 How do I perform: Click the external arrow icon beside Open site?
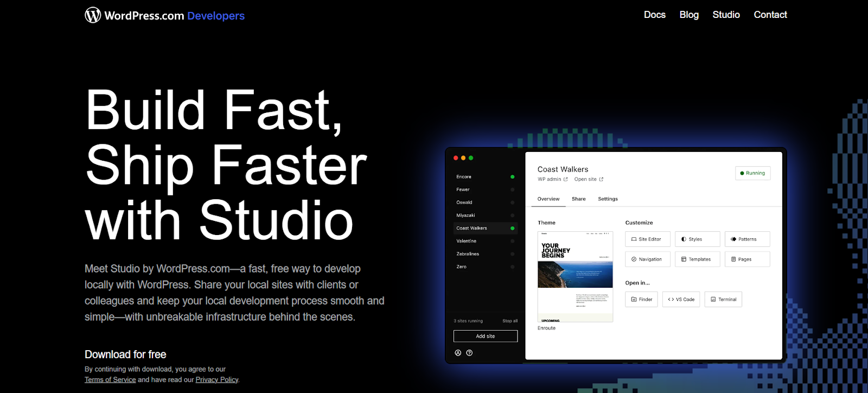601,179
